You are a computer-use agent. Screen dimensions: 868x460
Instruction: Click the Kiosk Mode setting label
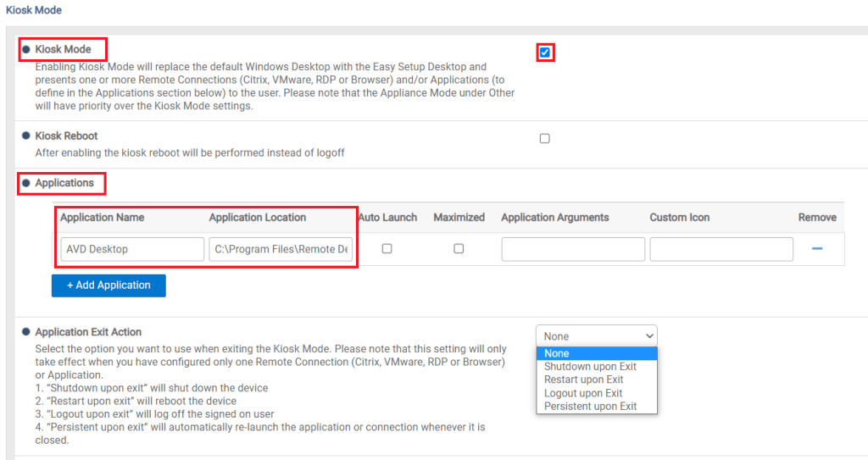tap(63, 50)
